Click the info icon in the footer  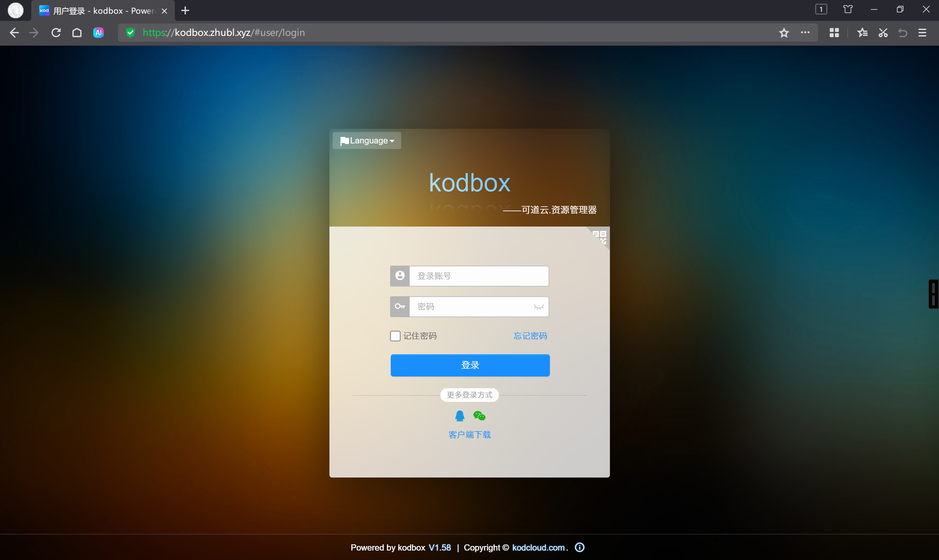(x=579, y=547)
